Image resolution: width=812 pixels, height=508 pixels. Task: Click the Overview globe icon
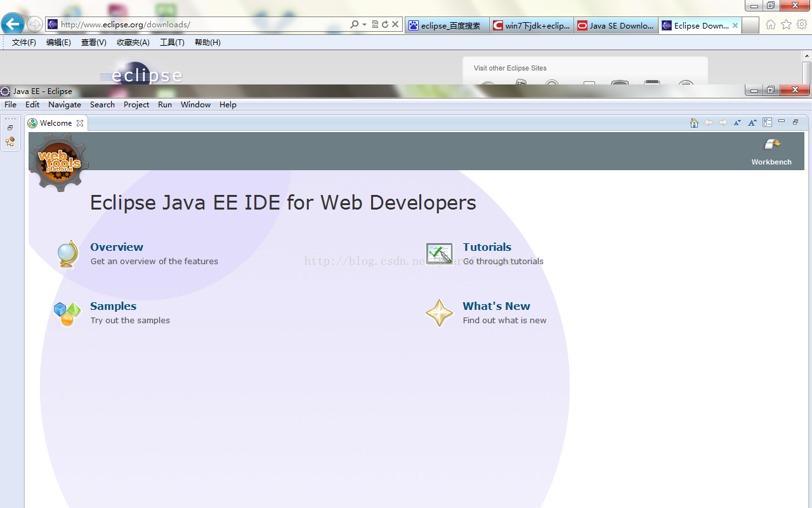67,254
